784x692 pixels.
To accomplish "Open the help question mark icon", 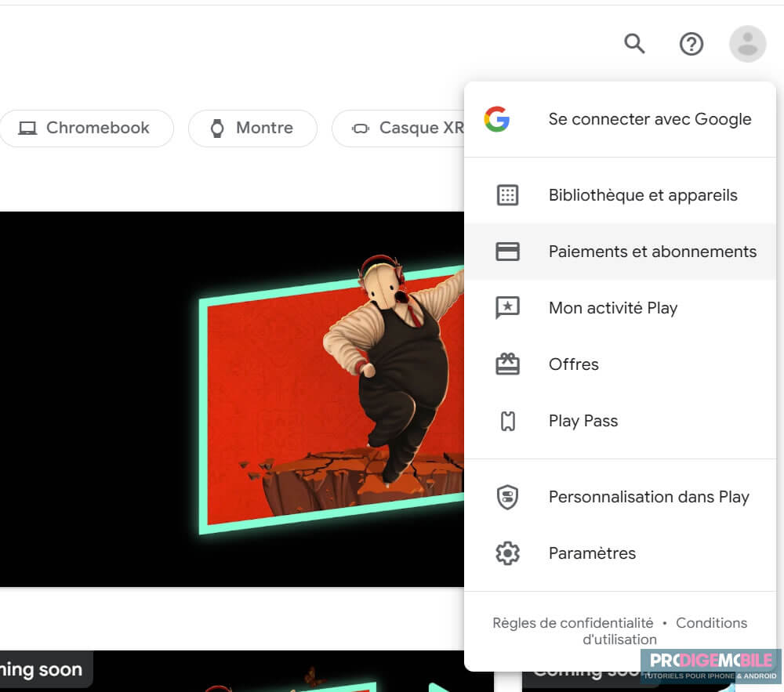I will 691,44.
